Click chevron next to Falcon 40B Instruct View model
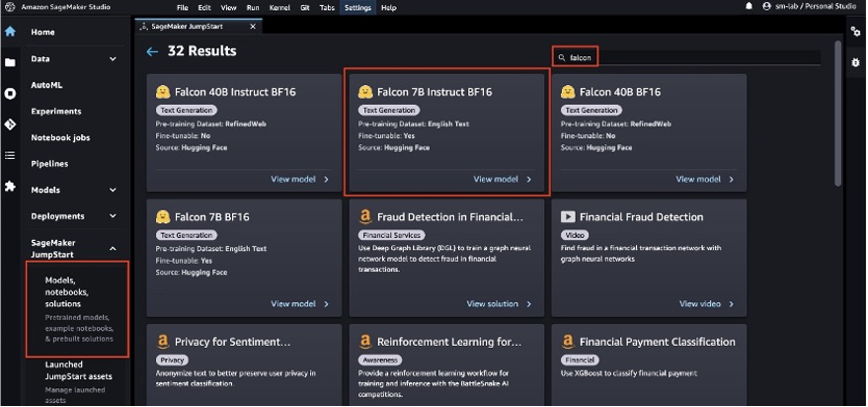 326,180
